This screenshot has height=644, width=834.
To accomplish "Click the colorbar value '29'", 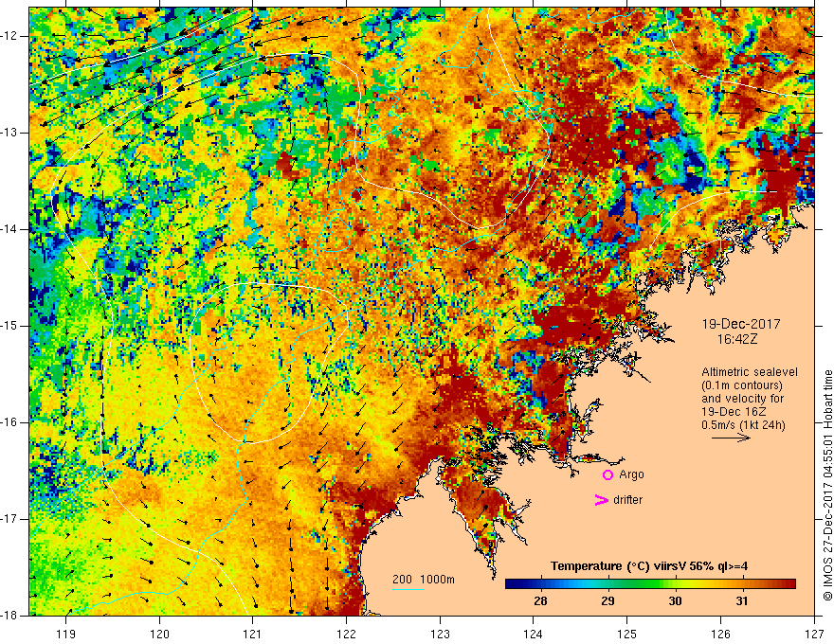I will [x=607, y=601].
